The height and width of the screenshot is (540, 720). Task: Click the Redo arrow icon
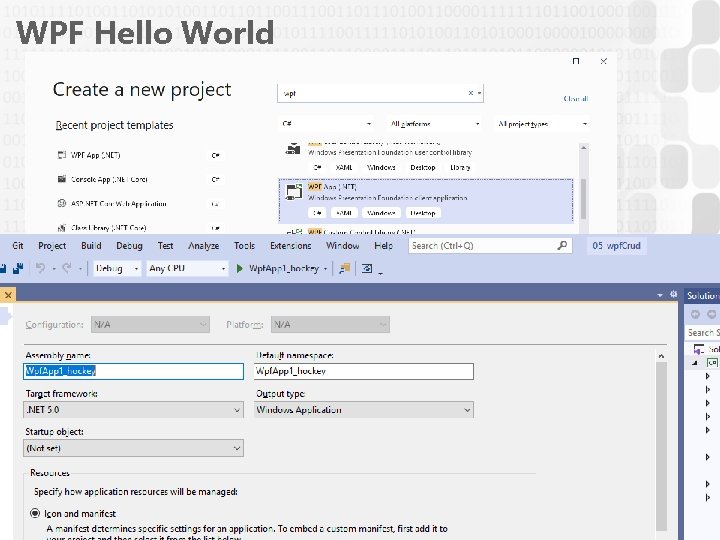[67, 268]
